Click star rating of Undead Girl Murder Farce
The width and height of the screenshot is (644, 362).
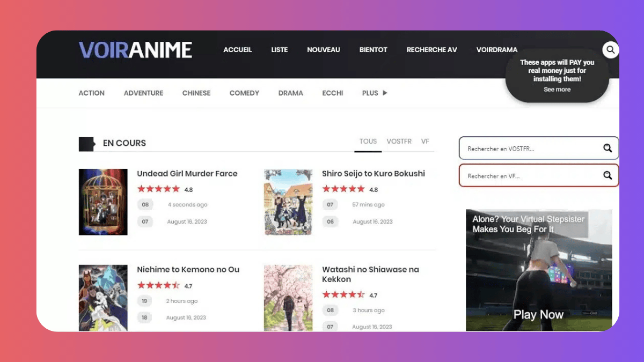[158, 189]
